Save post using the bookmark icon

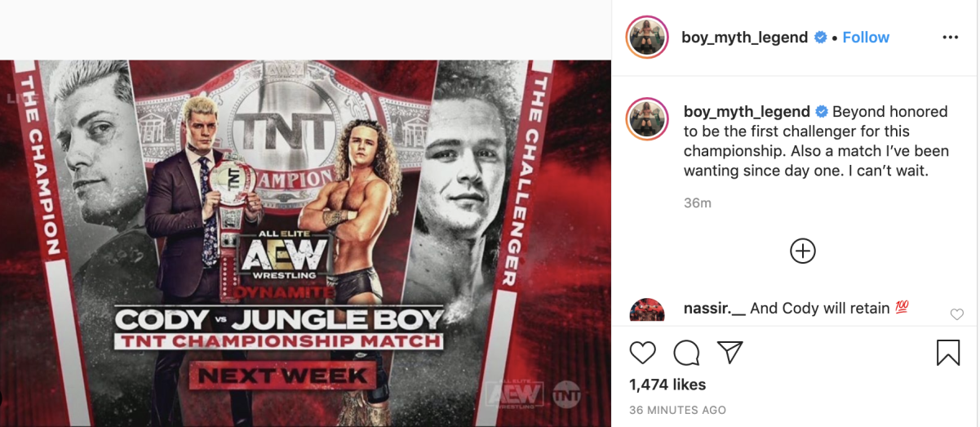[x=947, y=353]
